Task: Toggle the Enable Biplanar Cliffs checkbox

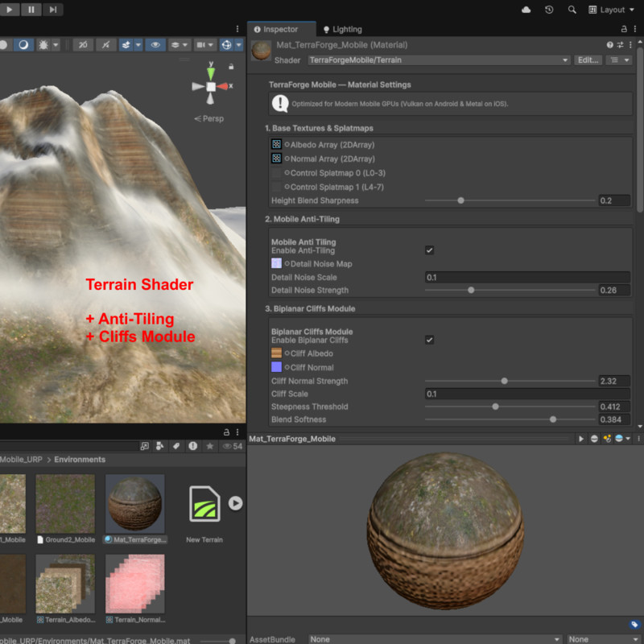Action: click(429, 340)
